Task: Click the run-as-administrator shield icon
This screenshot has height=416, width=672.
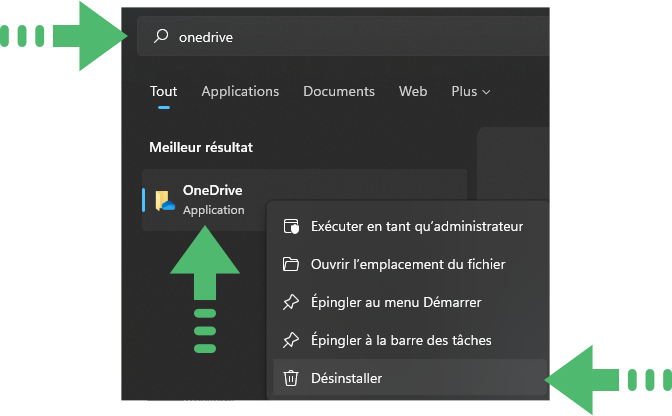Action: tap(291, 226)
